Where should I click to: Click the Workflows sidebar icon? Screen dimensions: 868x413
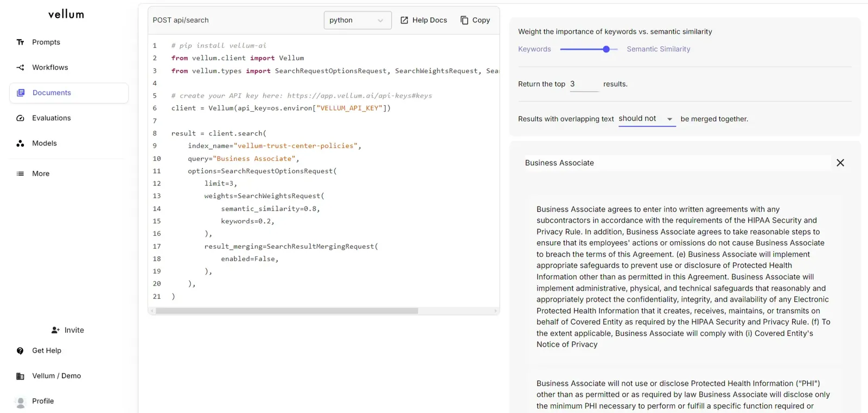point(20,68)
